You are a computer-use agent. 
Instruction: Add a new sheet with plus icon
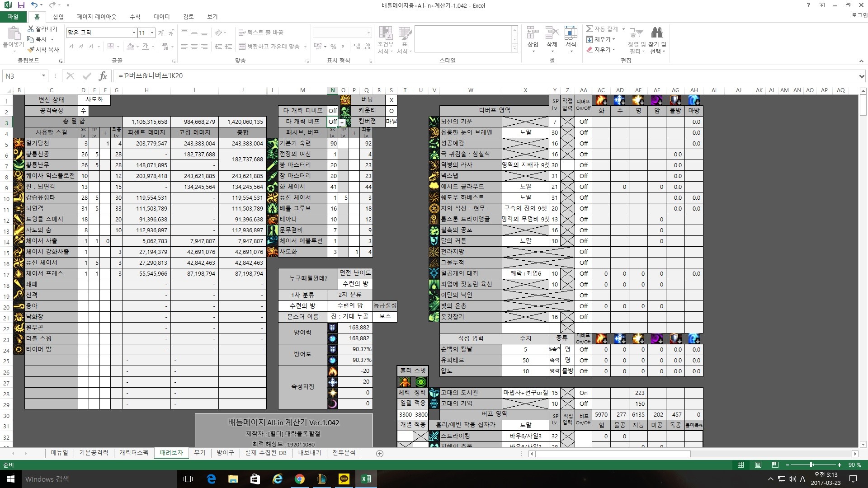[x=380, y=453]
